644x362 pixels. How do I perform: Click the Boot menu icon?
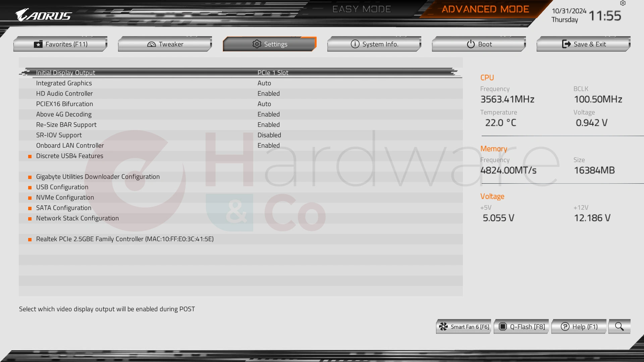[x=470, y=44]
